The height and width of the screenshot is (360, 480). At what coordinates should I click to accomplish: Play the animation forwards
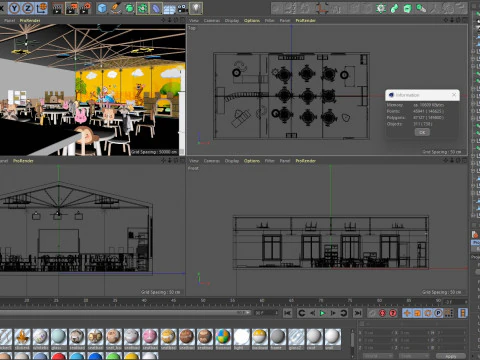[x=322, y=313]
